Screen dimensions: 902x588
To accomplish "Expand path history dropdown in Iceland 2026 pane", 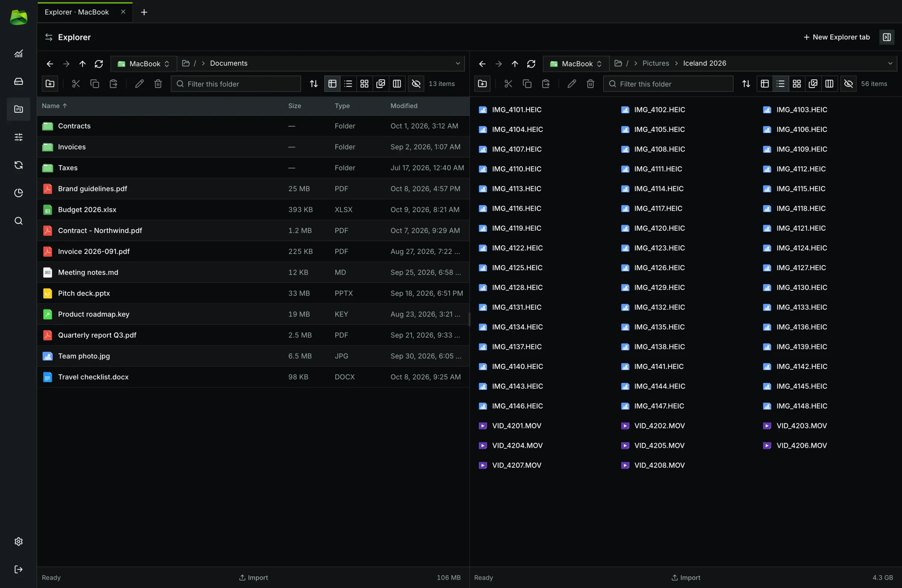I will click(890, 63).
